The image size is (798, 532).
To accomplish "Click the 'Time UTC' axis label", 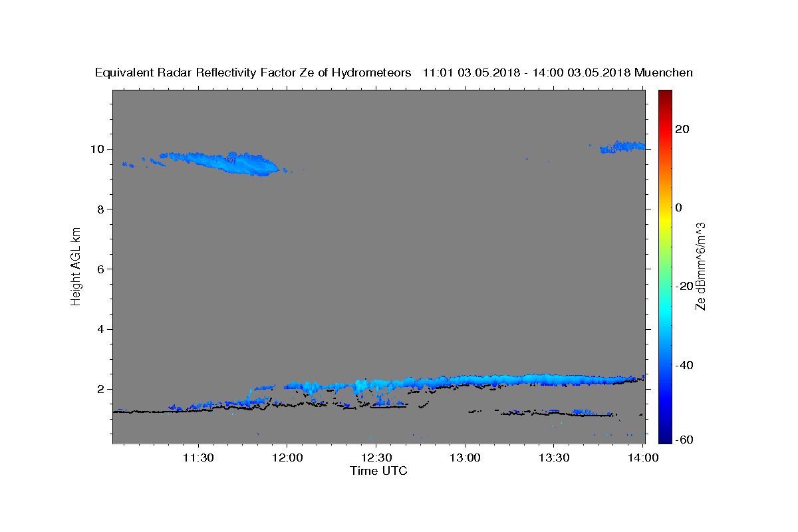I will pos(378,471).
